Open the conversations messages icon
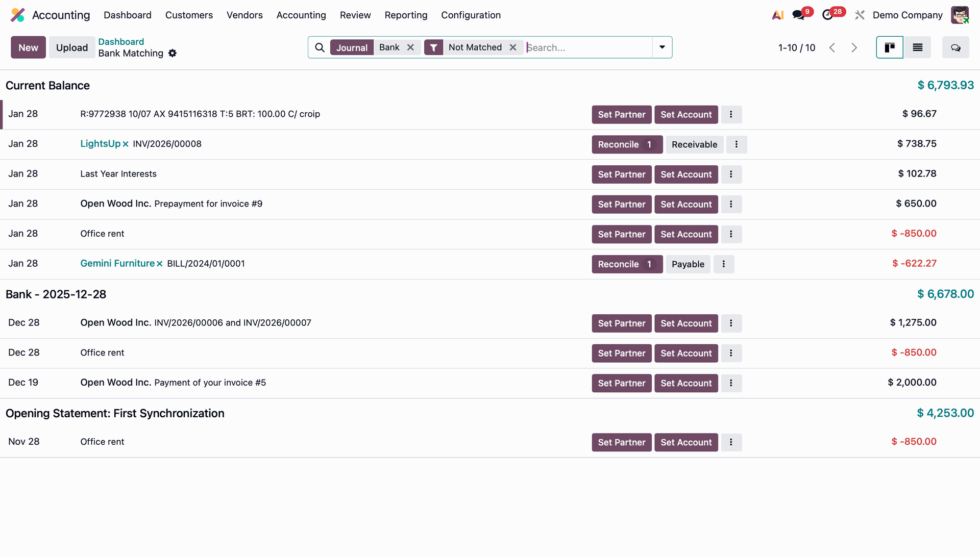 point(798,15)
